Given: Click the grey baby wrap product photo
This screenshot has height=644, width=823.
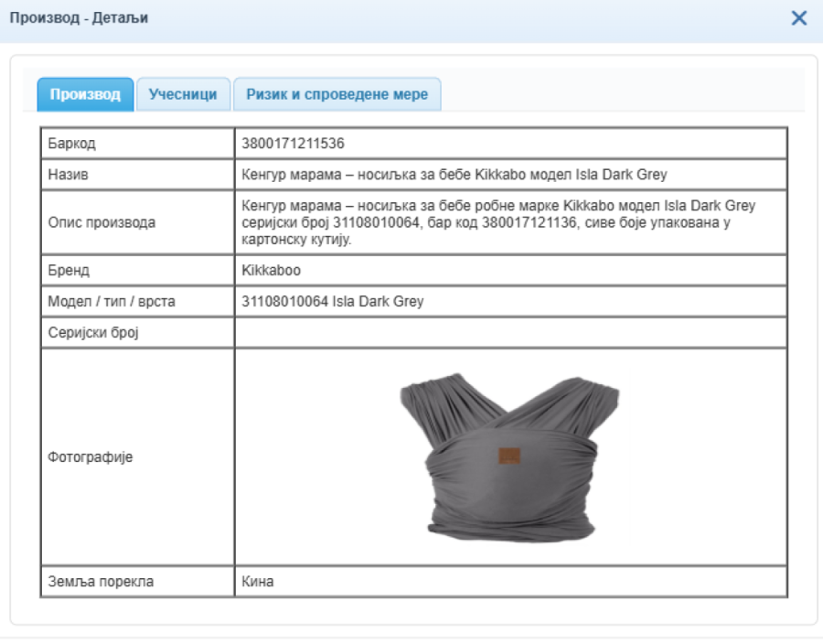Looking at the screenshot, I should pyautogui.click(x=510, y=456).
